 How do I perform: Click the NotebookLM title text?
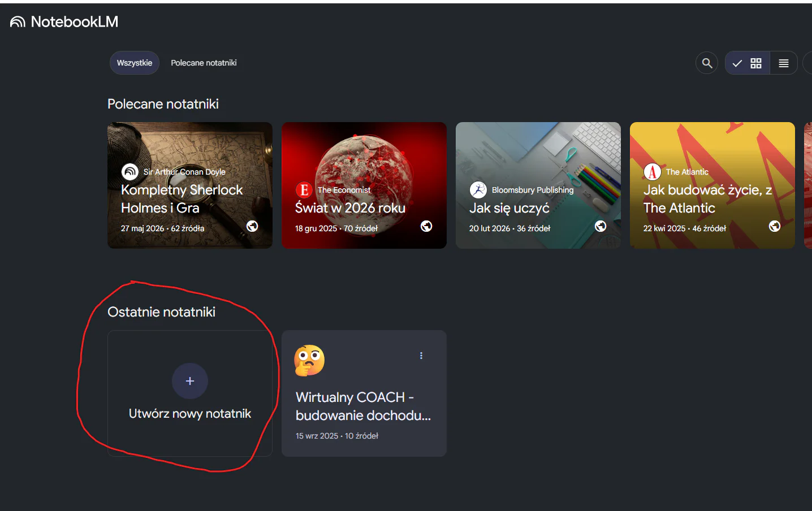point(75,22)
